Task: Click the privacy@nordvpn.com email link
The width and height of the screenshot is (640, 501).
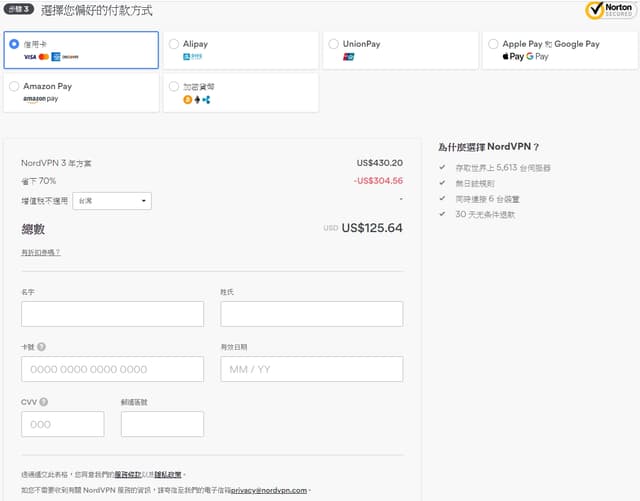Action: pos(269,490)
